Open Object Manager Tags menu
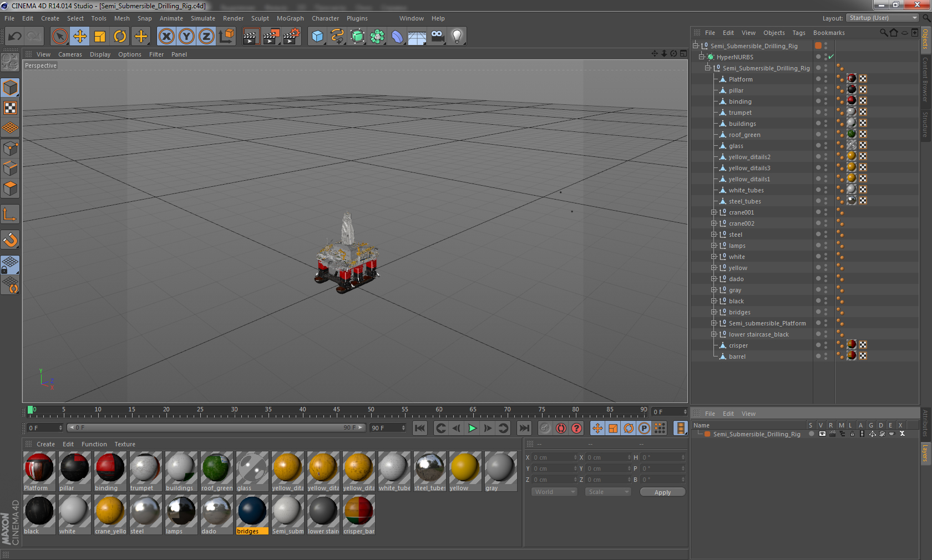This screenshot has width=932, height=560. [x=798, y=33]
